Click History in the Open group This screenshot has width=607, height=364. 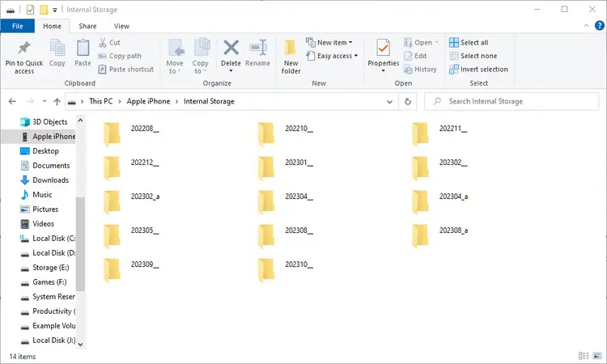pos(420,70)
